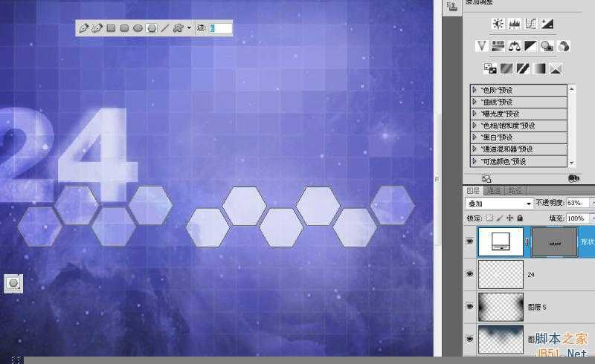Viewport: 595px width, 364px height.
Task: Toggle lock image pixels brush icon
Action: click(x=500, y=218)
